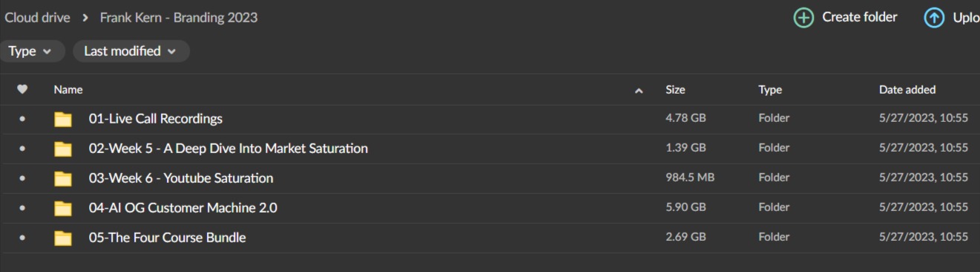
Task: Click folder icon for 02-Week 5 Market Saturation
Action: [63, 149]
